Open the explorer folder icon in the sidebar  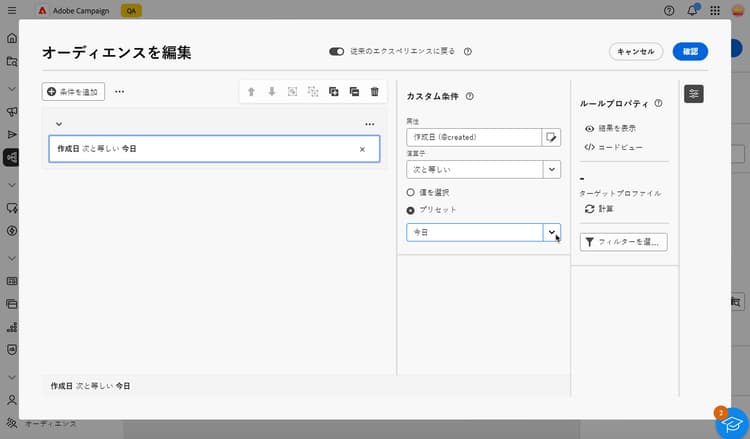click(12, 61)
